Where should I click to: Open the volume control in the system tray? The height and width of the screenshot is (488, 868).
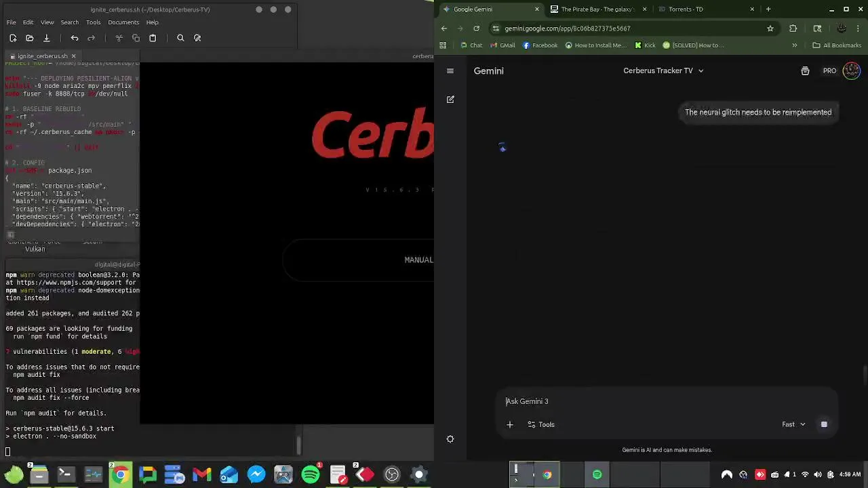click(x=818, y=474)
